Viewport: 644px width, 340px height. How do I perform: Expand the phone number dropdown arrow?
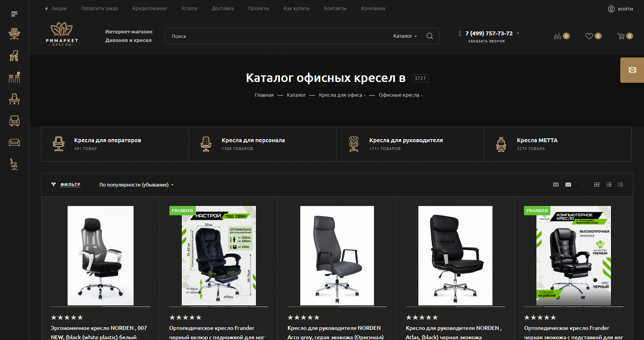coord(518,33)
